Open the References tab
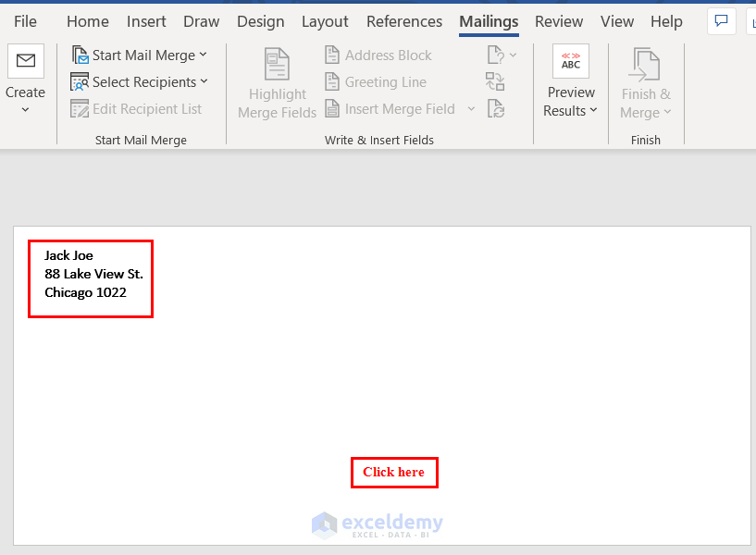This screenshot has height=555, width=756. (x=404, y=21)
